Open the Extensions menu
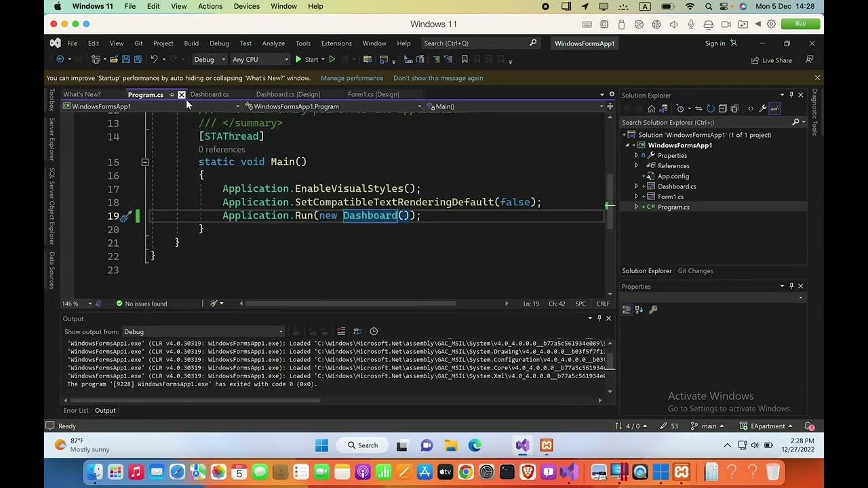868x488 pixels. pos(336,43)
